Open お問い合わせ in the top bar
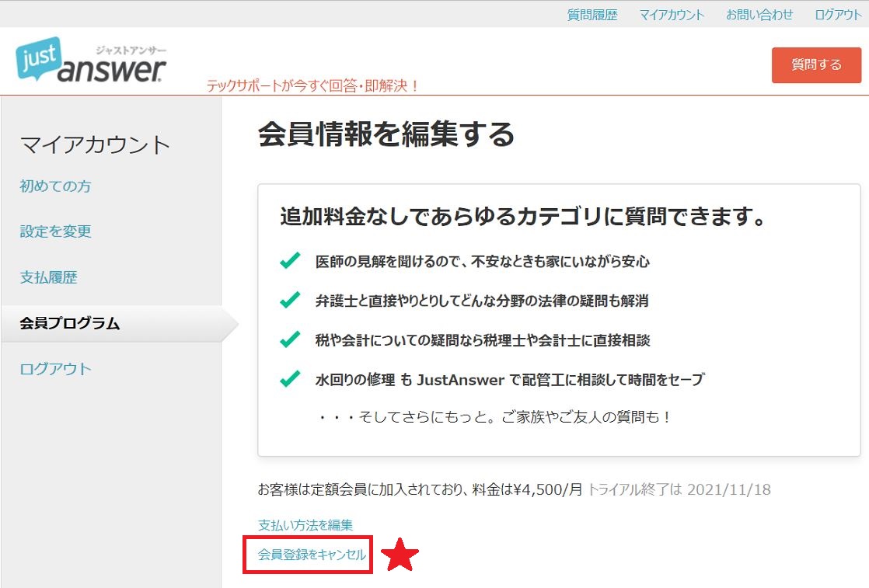Screen dimensions: 869x588 pos(759,13)
